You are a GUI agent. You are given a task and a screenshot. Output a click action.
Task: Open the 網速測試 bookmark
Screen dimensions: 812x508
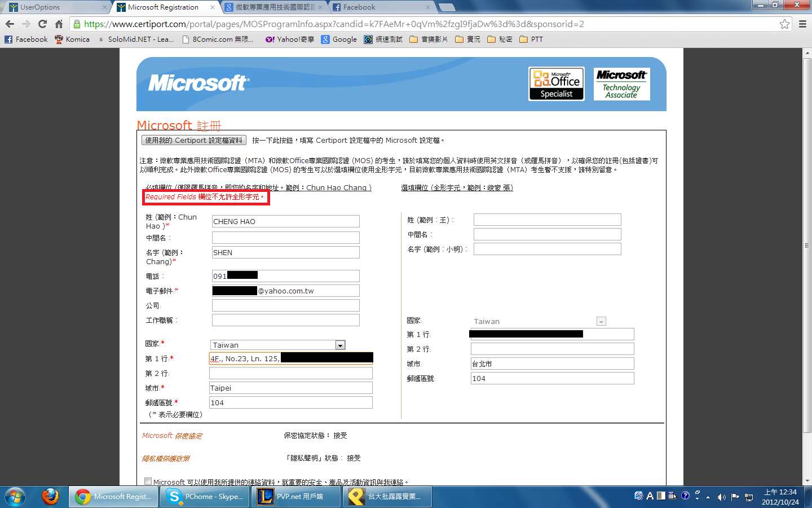click(x=383, y=39)
